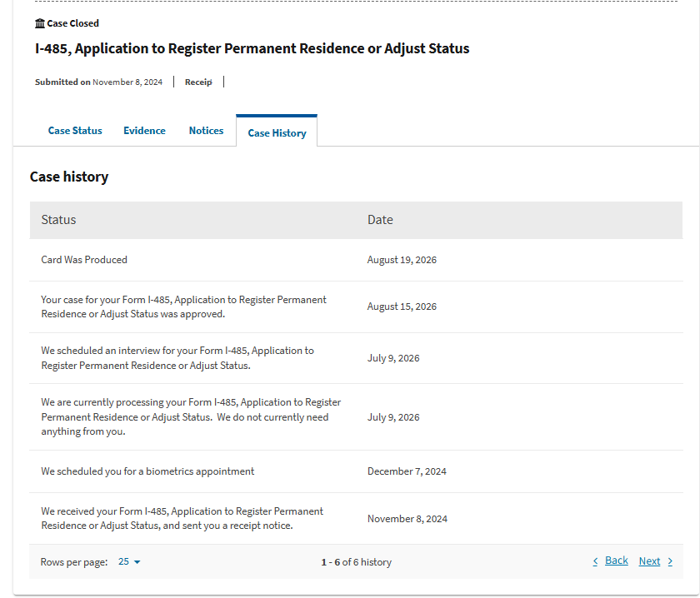
Task: Click November 8, 2024 in history table
Action: [x=407, y=519]
